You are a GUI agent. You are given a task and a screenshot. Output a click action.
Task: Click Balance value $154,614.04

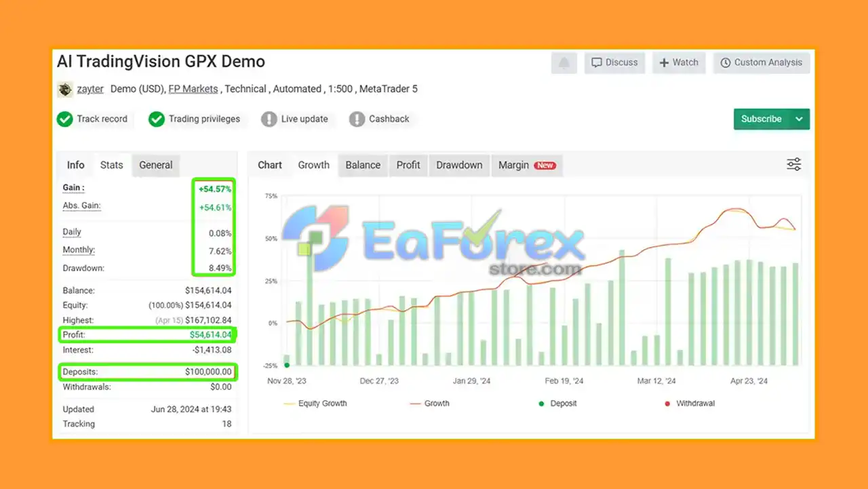pos(208,290)
